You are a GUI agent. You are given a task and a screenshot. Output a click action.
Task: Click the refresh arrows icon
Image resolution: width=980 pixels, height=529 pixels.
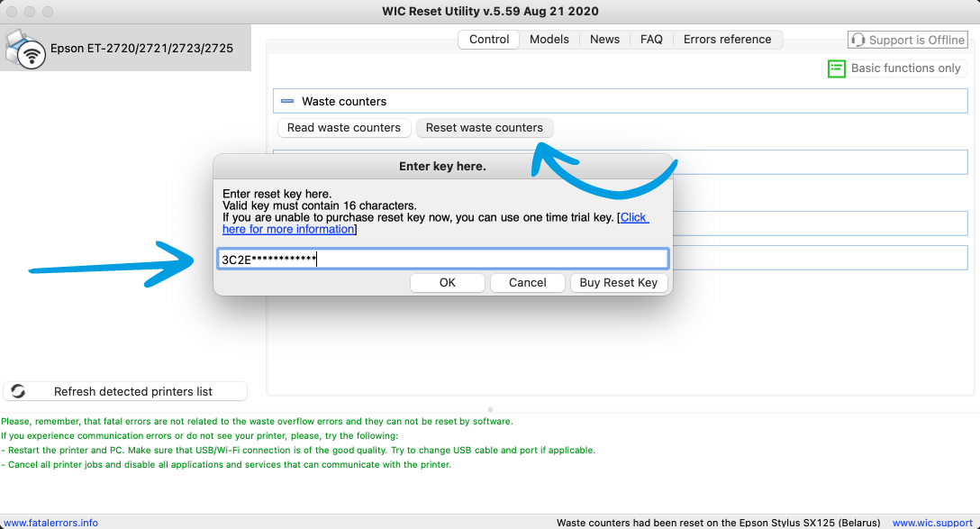coord(18,391)
